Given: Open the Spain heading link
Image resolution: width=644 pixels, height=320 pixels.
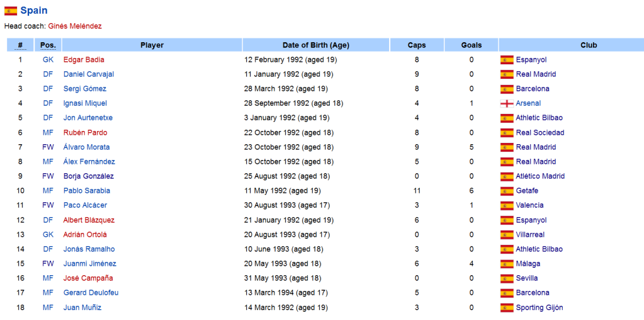Looking at the screenshot, I should 33,11.
